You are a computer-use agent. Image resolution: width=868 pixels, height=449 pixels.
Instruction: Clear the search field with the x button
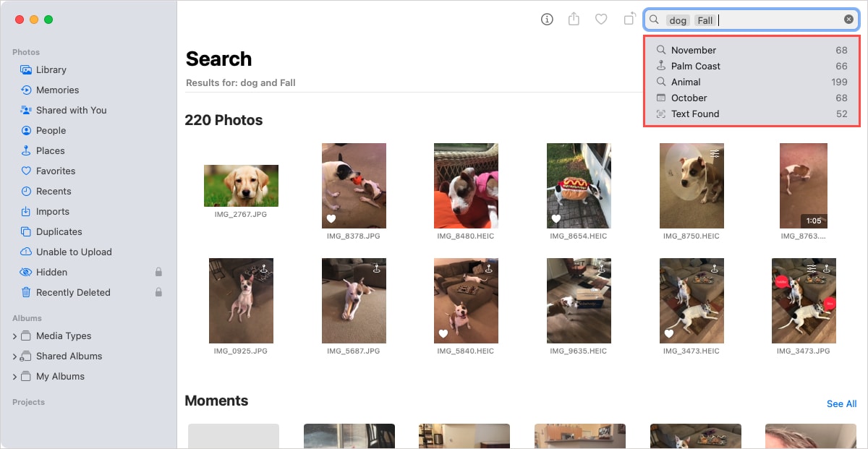click(848, 20)
